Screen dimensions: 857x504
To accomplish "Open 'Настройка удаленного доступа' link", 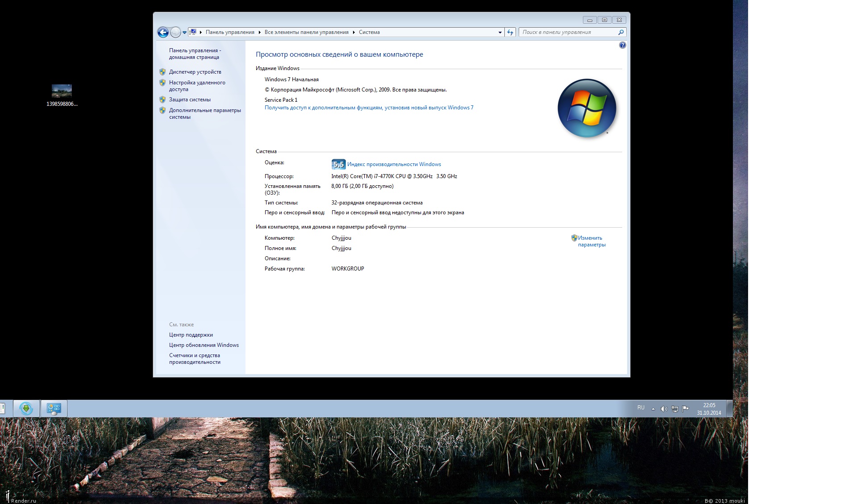I will tap(197, 86).
